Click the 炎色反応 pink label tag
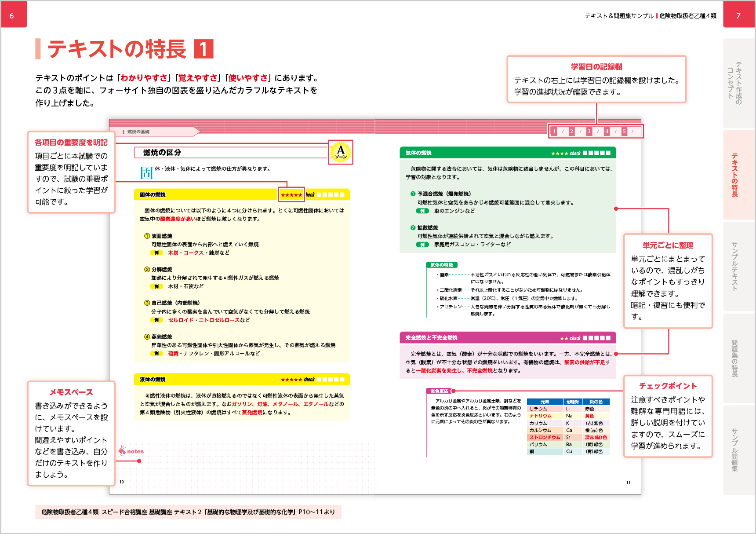 tap(440, 391)
